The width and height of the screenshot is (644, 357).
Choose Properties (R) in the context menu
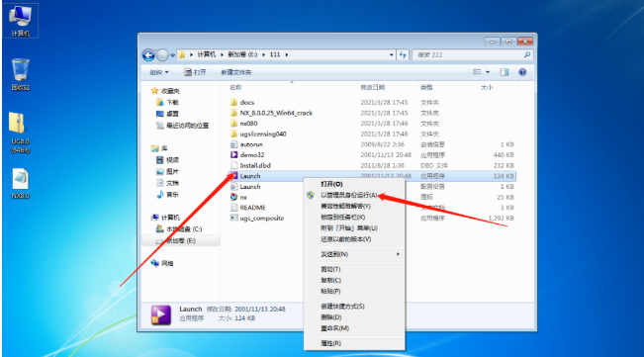354,343
